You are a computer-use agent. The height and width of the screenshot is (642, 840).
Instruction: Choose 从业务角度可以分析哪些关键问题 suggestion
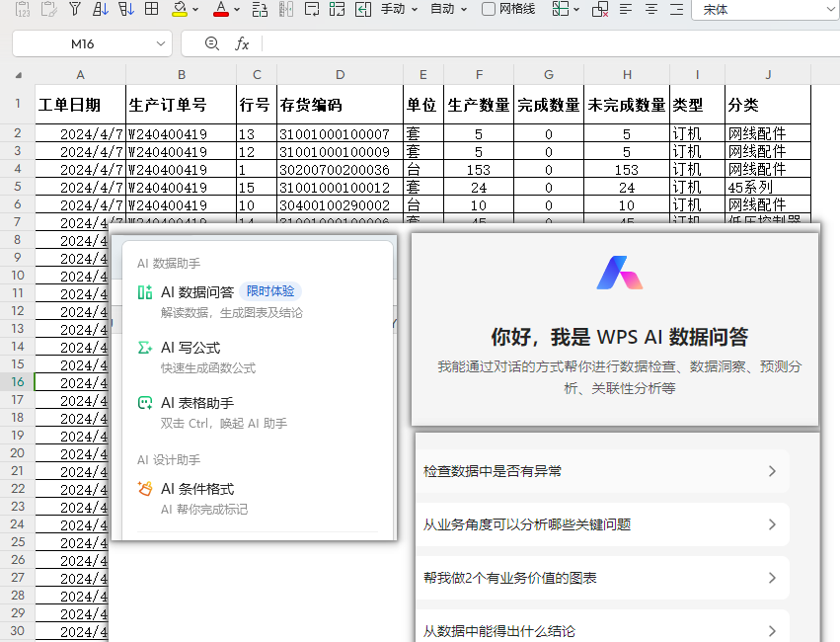(602, 524)
